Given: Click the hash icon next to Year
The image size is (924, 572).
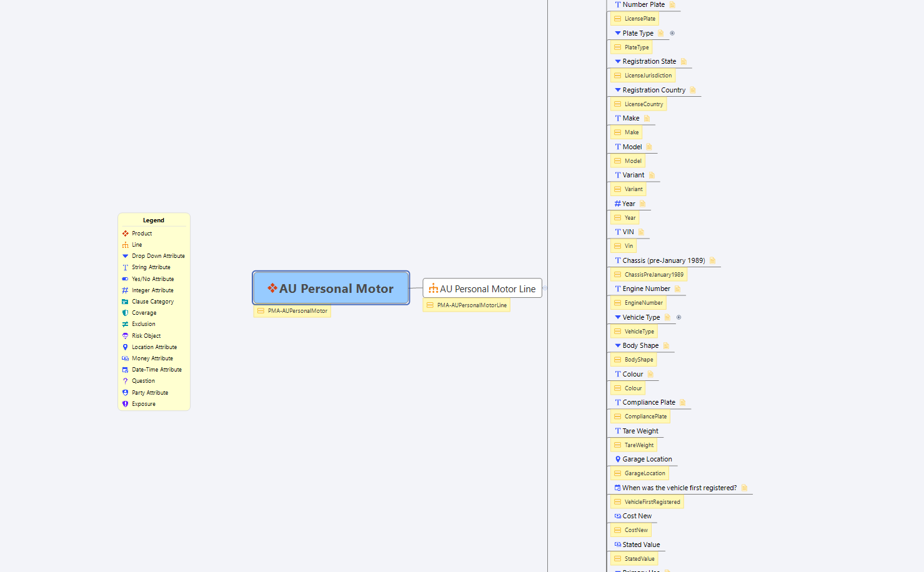Looking at the screenshot, I should [x=617, y=204].
